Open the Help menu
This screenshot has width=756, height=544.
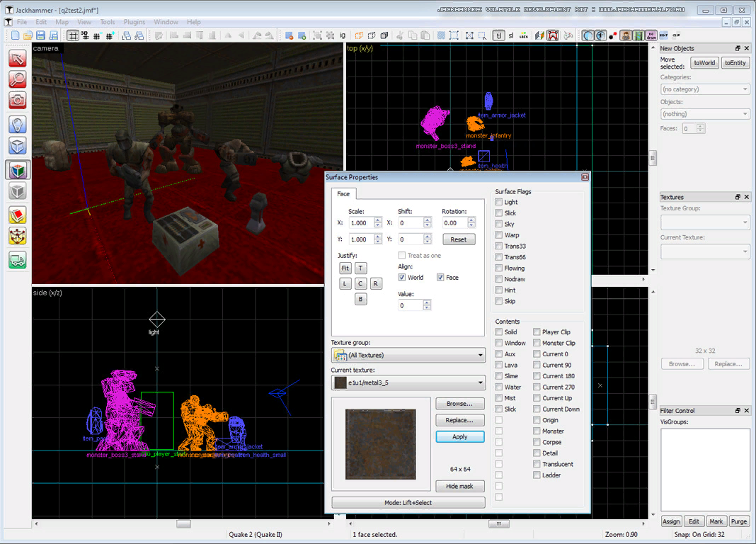coord(194,22)
